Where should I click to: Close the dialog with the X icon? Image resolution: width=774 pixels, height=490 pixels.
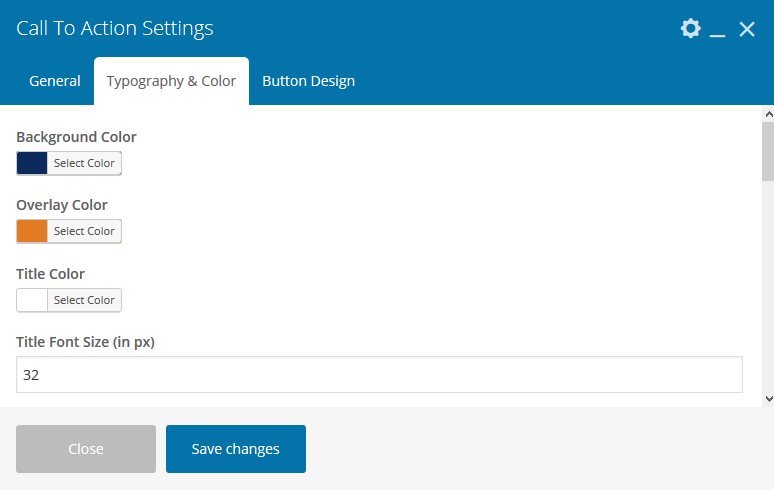click(747, 29)
